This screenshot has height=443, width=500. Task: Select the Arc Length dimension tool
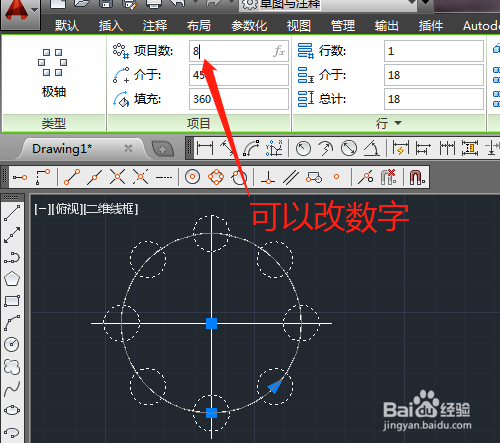point(251,148)
